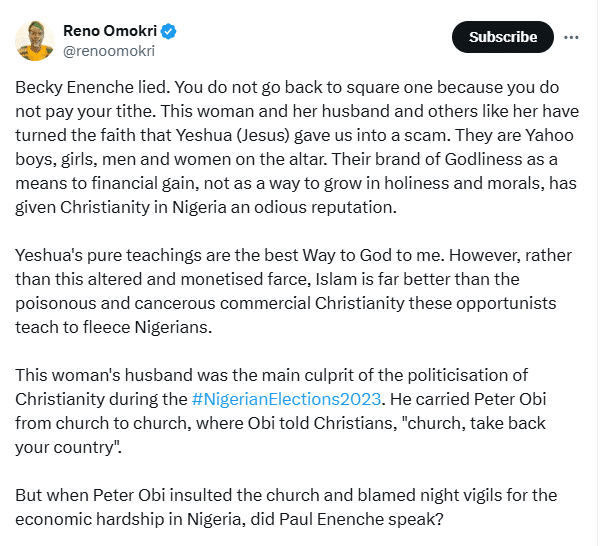The image size is (615, 546).
Task: Click the paragraph starting "But when Peter Obi insulted"
Action: 299,506
